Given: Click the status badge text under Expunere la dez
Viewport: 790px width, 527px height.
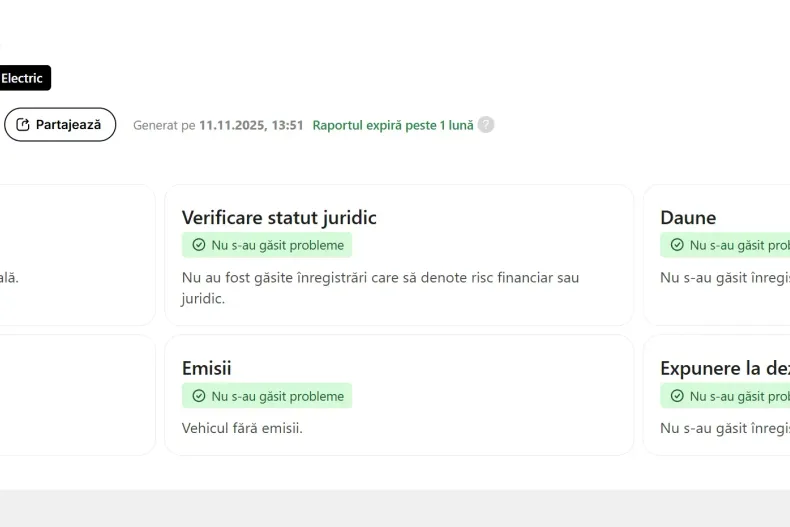Looking at the screenshot, I should coord(739,396).
